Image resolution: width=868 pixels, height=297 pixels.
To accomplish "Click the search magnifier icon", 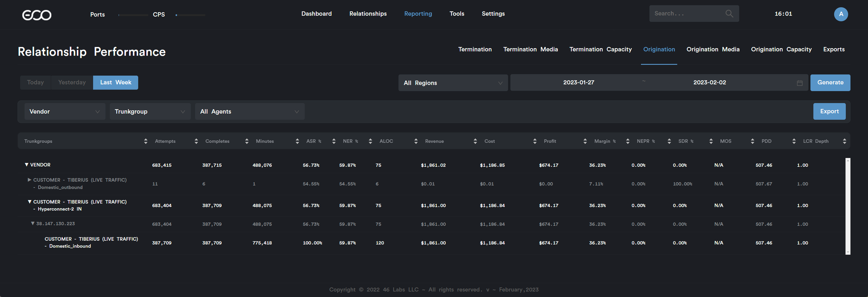I will point(729,14).
